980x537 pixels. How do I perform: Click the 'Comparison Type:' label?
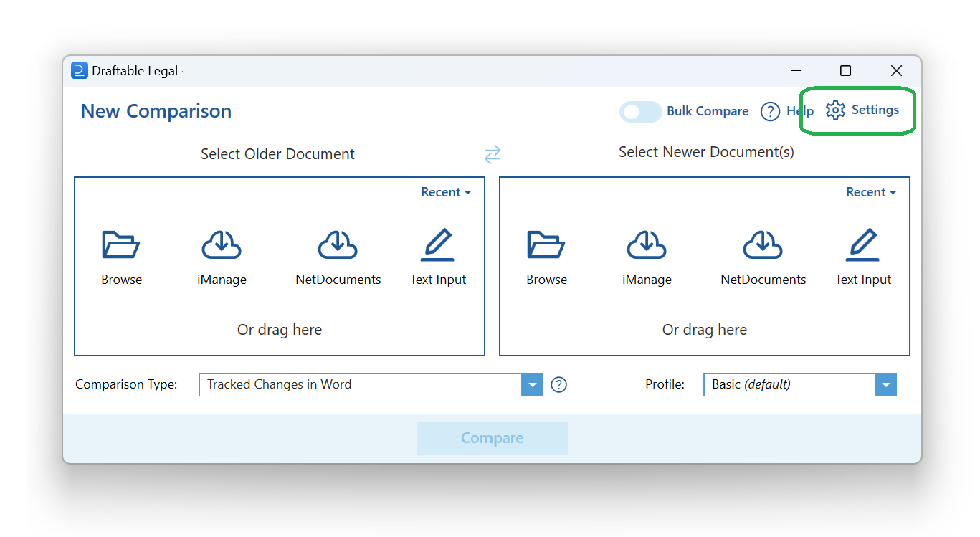click(126, 384)
